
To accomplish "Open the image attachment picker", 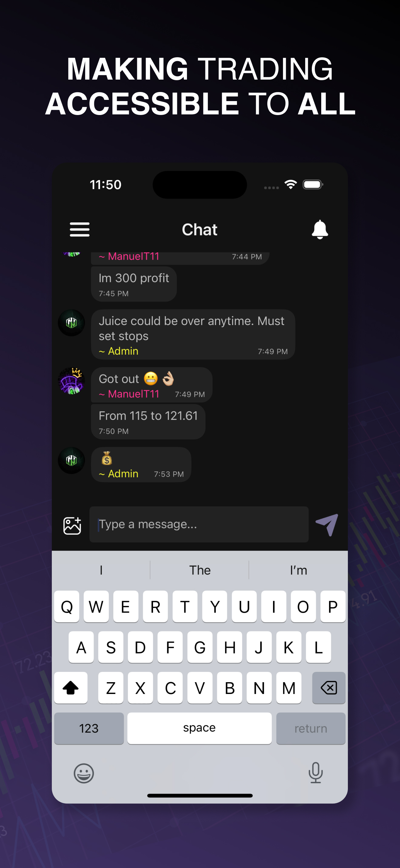I will (72, 525).
